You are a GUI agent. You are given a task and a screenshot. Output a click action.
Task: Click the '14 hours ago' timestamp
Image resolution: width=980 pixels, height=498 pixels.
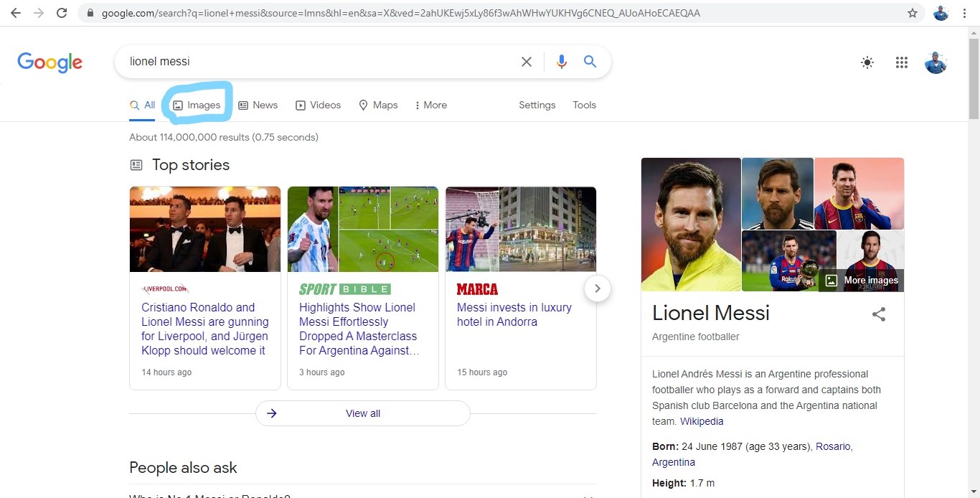click(x=166, y=372)
